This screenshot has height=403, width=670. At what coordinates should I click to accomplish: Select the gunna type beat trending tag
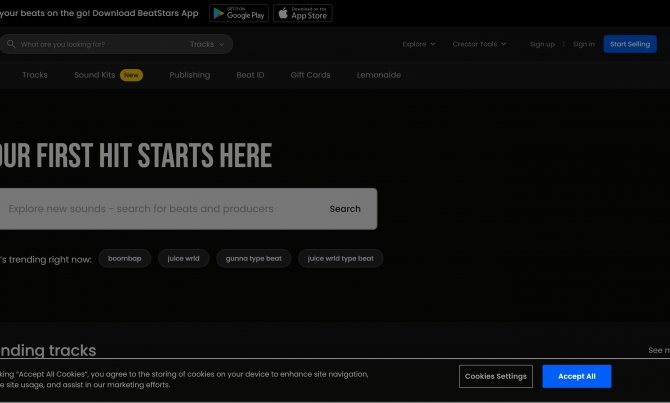(x=253, y=259)
